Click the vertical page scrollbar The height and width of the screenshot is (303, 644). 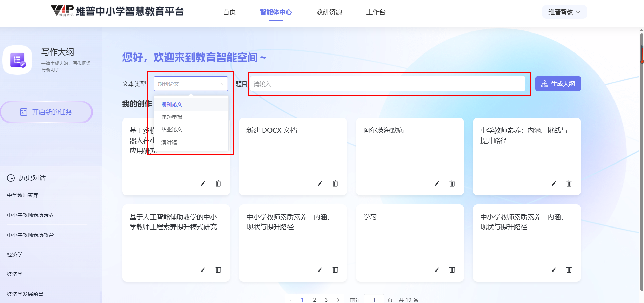pos(642,163)
